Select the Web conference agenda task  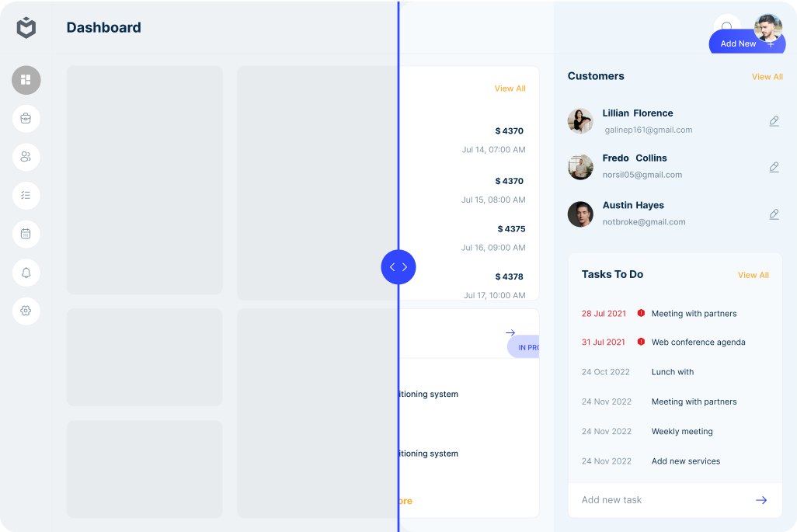tap(698, 342)
